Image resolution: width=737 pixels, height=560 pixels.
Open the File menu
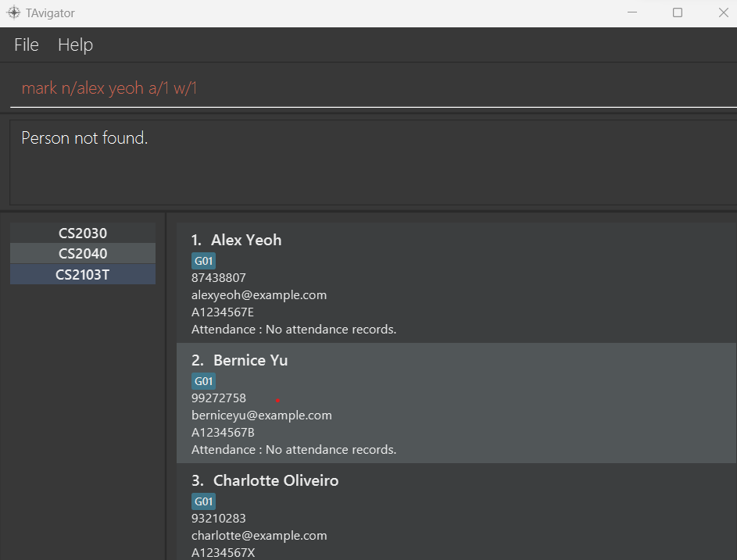click(27, 45)
